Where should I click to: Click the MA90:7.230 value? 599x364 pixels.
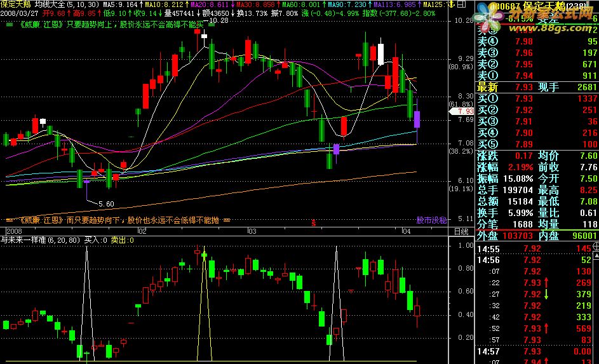[x=347, y=4]
